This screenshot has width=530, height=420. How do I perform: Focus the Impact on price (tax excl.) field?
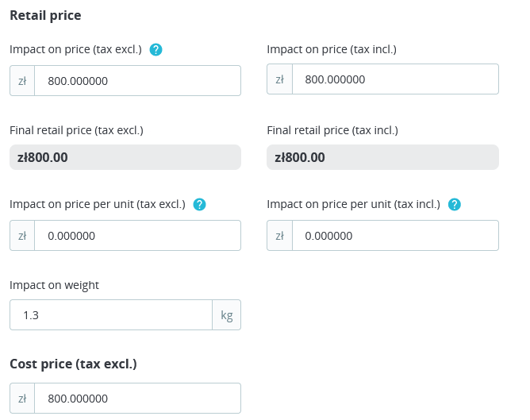coord(137,80)
